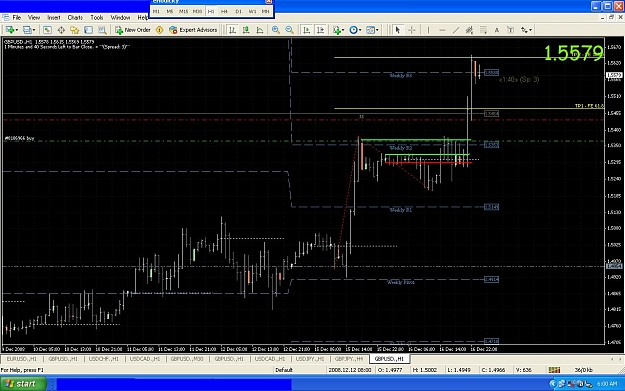The height and width of the screenshot is (391, 625).
Task: Switch chart to Candlesticks style
Action: (246, 30)
